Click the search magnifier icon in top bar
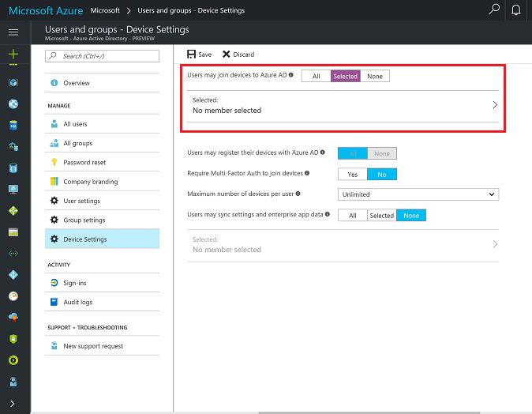Image resolution: width=532 pixels, height=414 pixels. tap(494, 10)
